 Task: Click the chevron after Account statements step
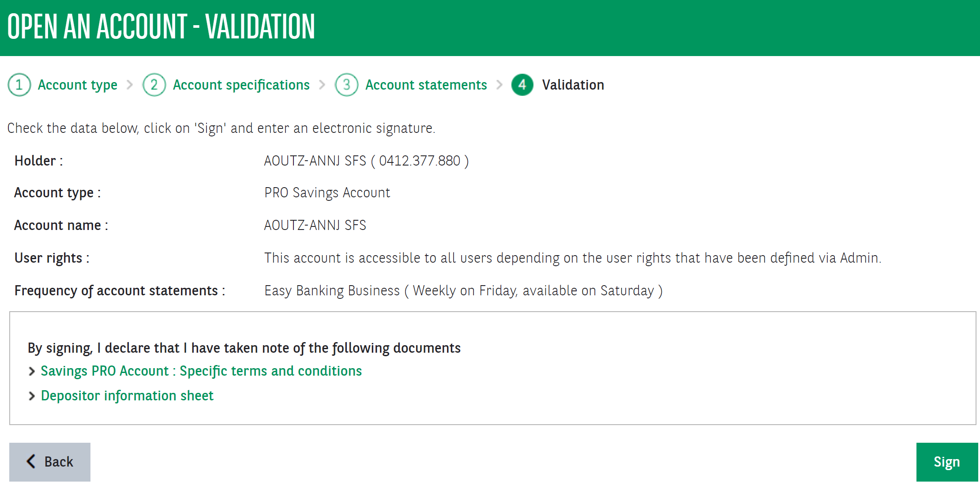click(499, 85)
